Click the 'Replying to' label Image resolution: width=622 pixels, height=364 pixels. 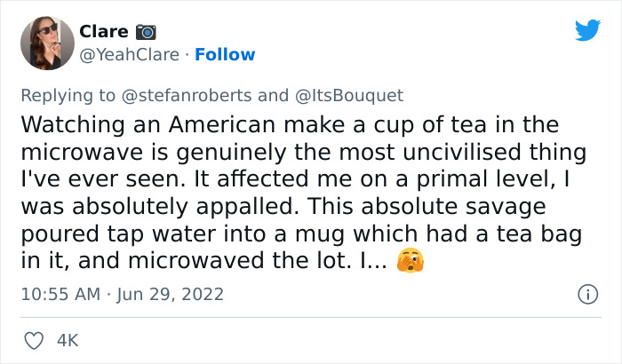(x=70, y=95)
